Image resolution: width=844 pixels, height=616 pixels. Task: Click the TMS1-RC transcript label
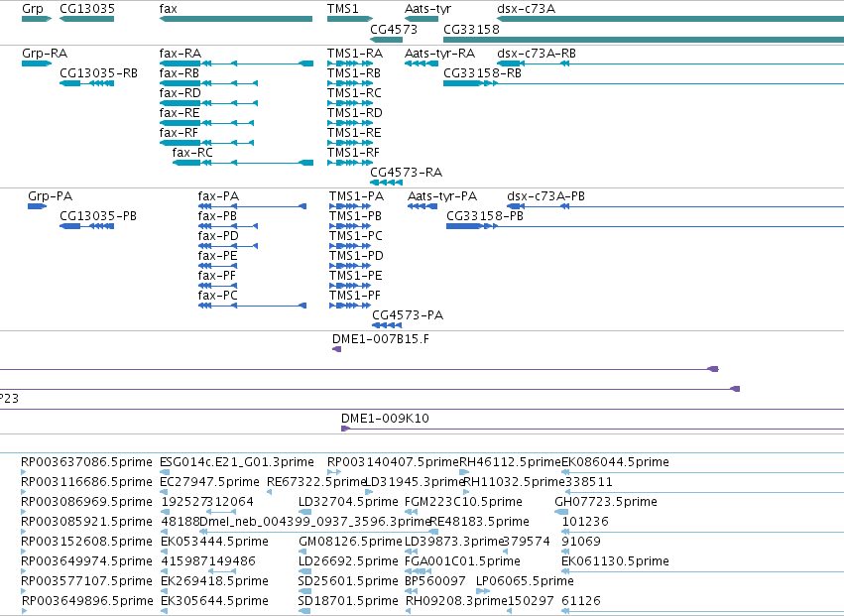354,92
